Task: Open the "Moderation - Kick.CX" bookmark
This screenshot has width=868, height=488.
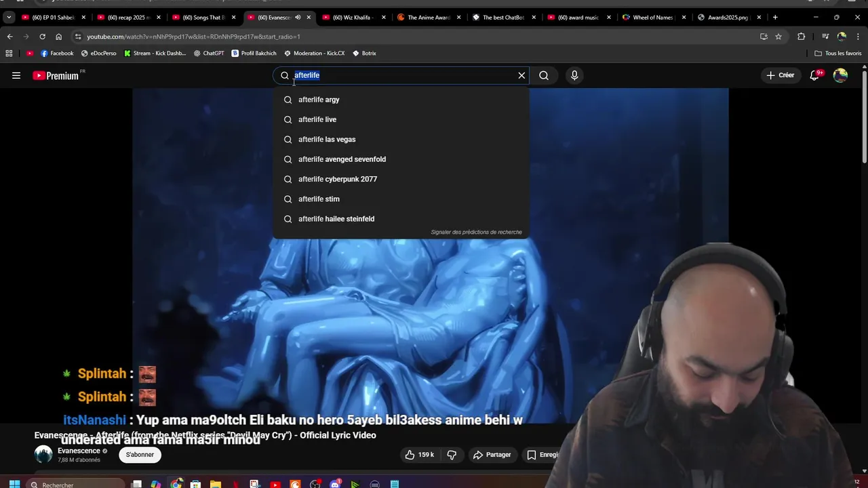Action: (315, 53)
